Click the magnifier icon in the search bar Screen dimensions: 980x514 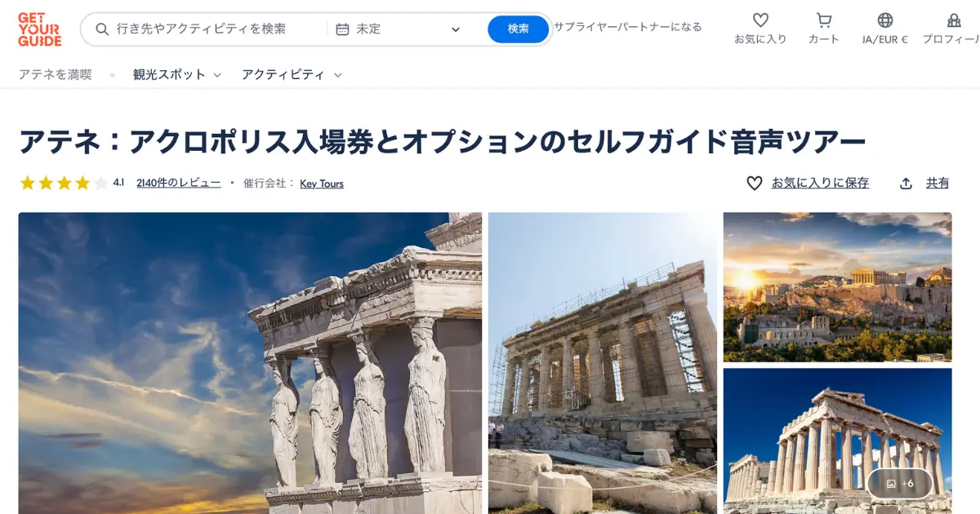click(x=102, y=29)
